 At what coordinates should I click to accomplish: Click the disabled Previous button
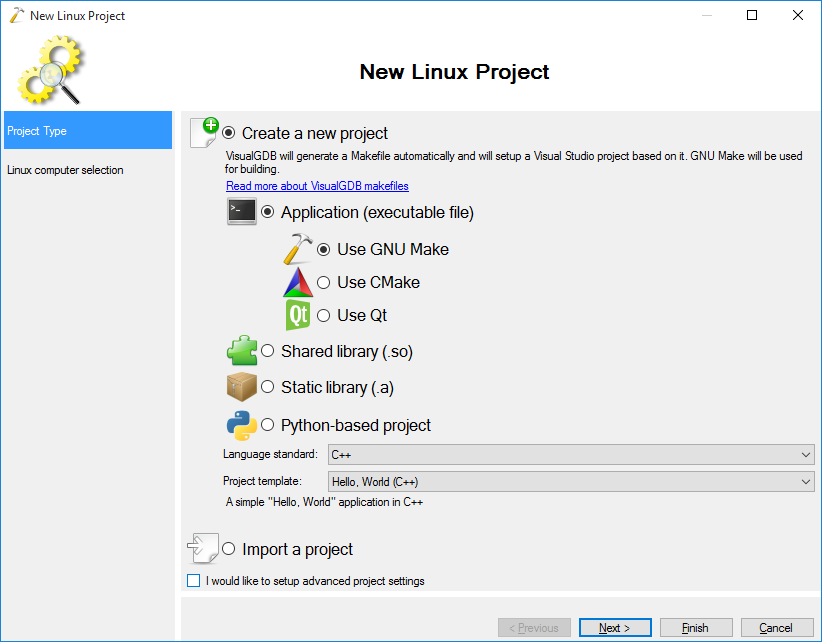pyautogui.click(x=534, y=628)
